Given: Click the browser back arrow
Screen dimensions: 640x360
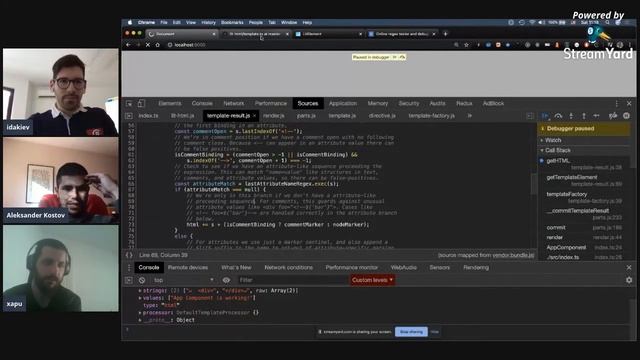Looking at the screenshot, I should point(129,45).
